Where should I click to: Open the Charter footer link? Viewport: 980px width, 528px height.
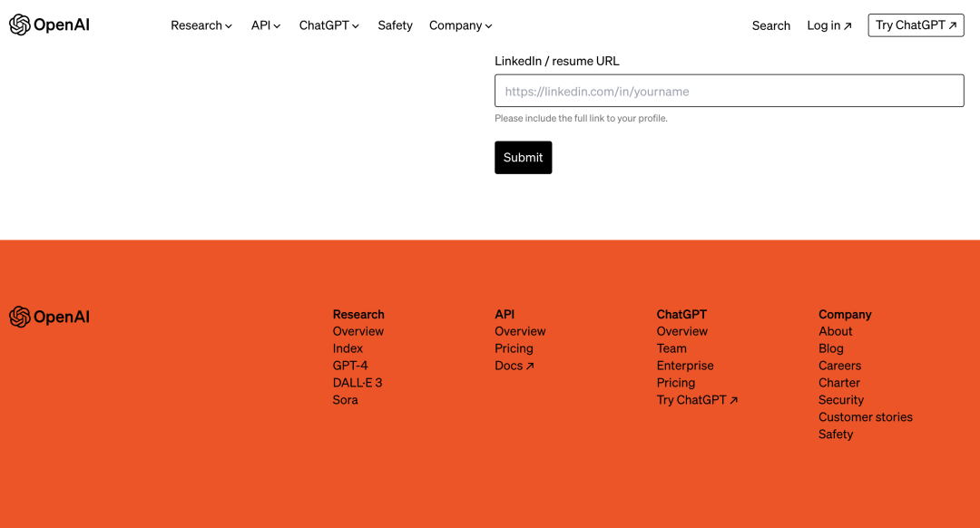coord(838,383)
